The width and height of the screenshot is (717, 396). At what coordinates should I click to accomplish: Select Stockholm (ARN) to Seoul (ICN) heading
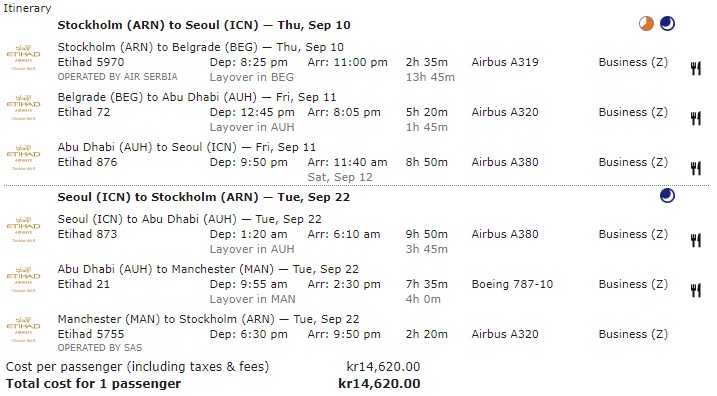(x=204, y=25)
